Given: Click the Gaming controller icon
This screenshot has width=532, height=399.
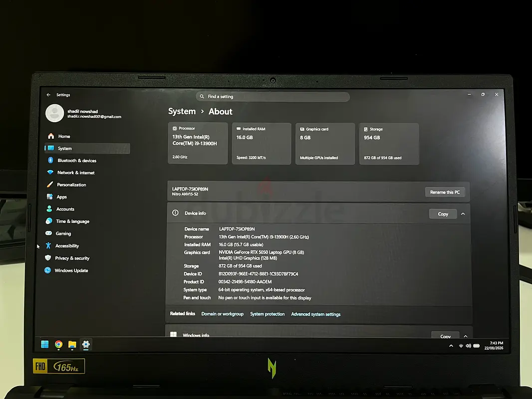Looking at the screenshot, I should pyautogui.click(x=49, y=233).
